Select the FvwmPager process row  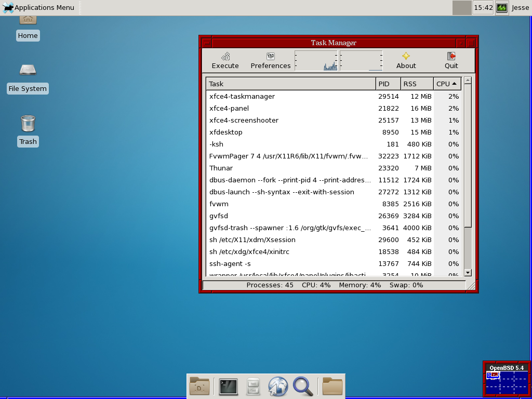334,156
